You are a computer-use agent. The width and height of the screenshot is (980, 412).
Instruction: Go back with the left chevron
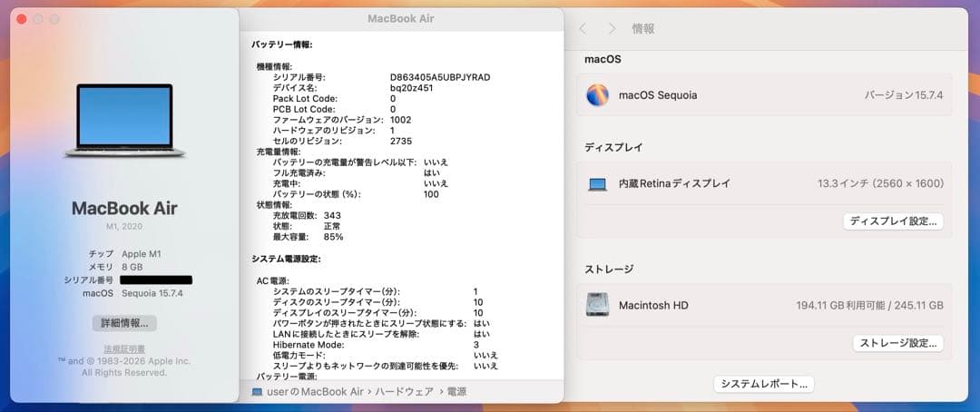583,29
